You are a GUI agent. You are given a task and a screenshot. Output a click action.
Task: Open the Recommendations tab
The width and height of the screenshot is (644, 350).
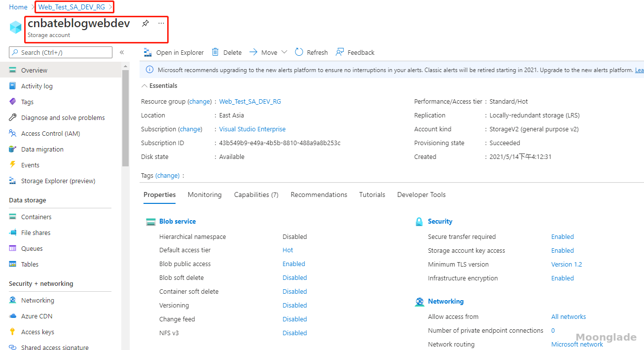(x=319, y=194)
